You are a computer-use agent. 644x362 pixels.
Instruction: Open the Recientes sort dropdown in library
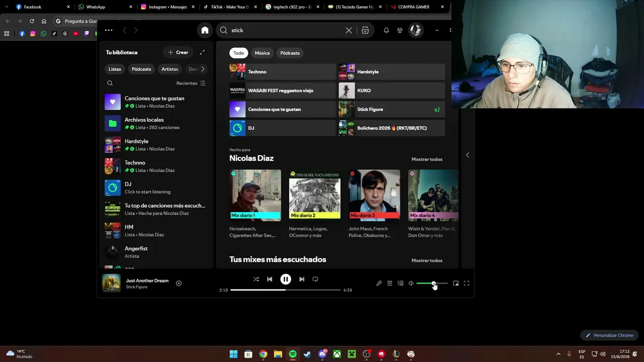191,83
